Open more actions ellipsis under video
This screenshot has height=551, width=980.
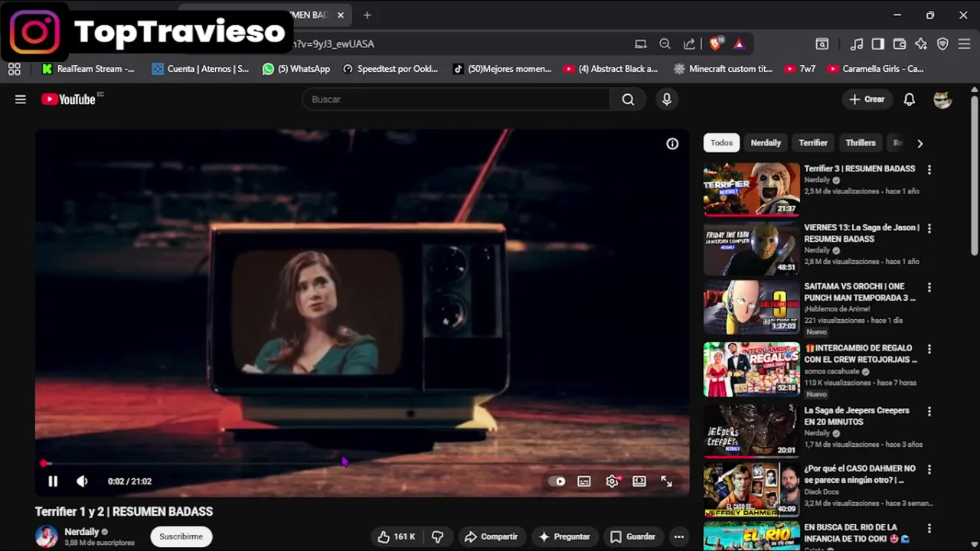[678, 537]
